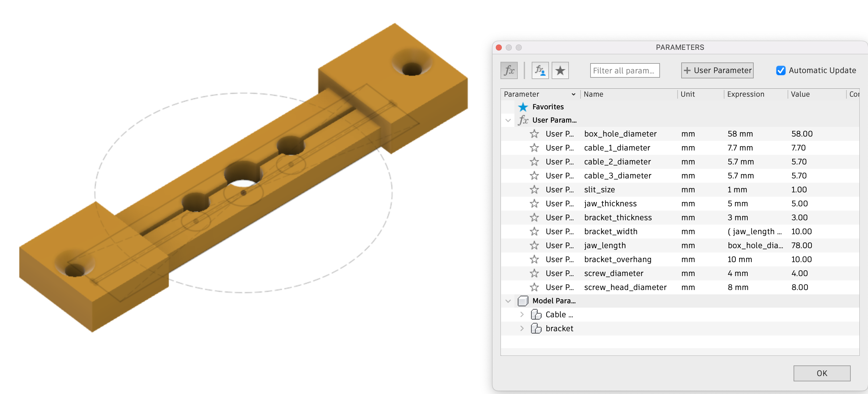The height and width of the screenshot is (394, 868).
Task: Close the Parameters dialog red button
Action: [x=499, y=48]
